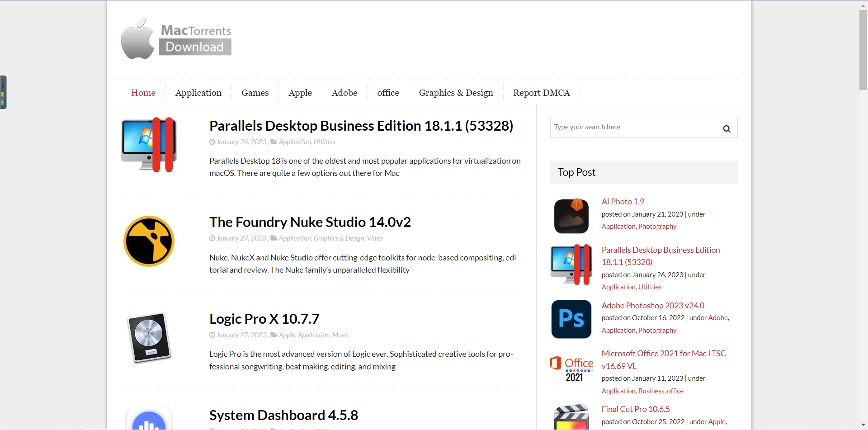Open the office menu item
The image size is (868, 430).
pos(388,93)
